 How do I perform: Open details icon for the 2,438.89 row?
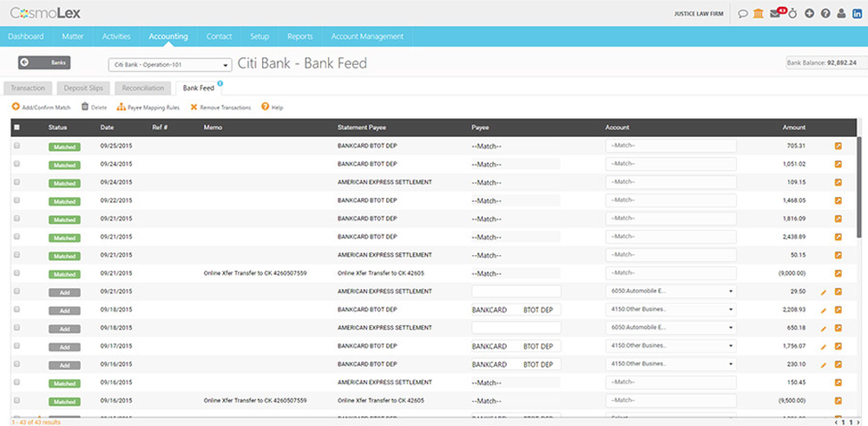[x=838, y=237]
